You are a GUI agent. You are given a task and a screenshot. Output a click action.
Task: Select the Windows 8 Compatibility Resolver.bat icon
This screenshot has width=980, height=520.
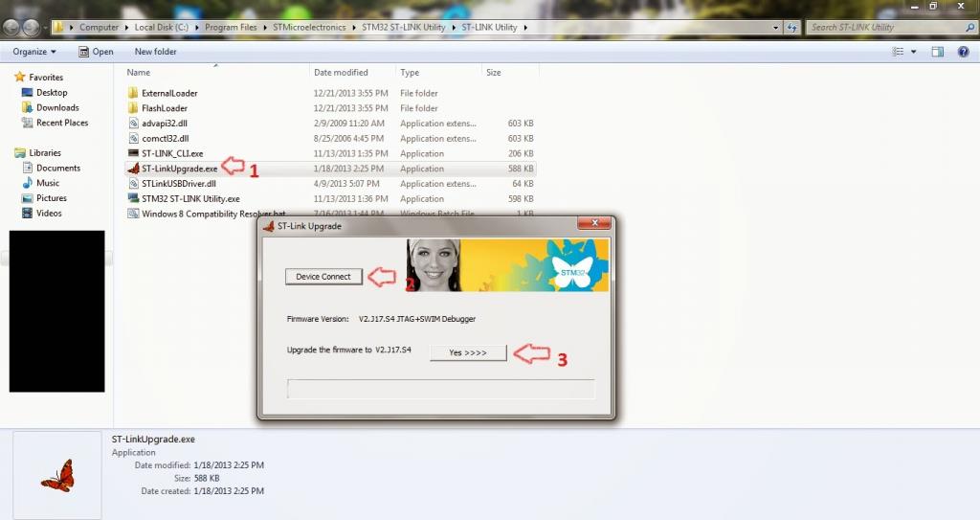(133, 214)
